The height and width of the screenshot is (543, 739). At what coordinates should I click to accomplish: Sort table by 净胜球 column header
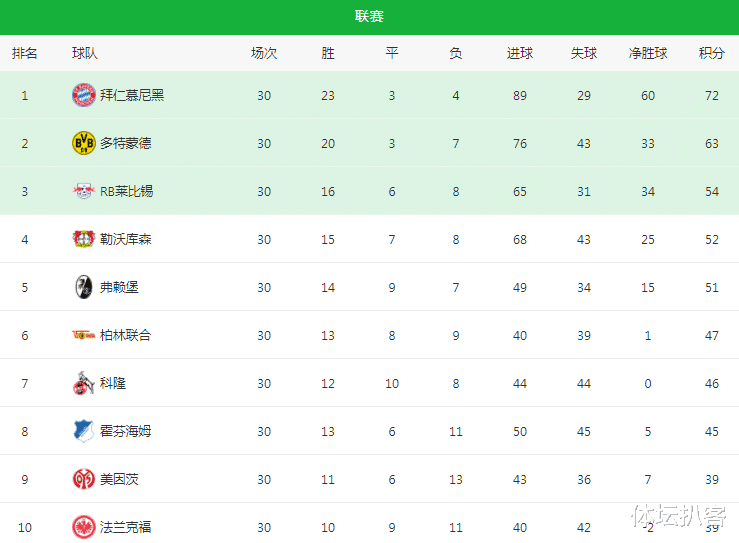pyautogui.click(x=648, y=53)
